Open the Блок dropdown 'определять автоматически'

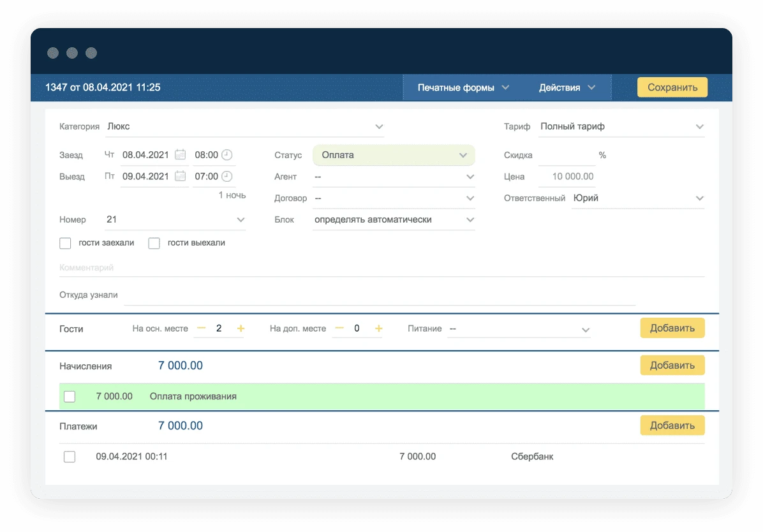click(394, 219)
